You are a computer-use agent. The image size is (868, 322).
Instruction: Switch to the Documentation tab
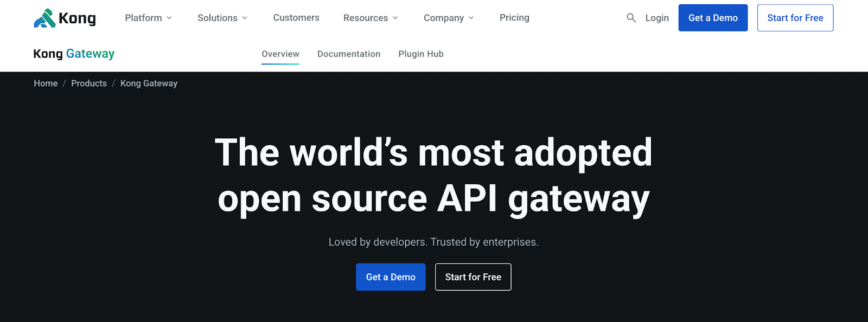point(349,54)
